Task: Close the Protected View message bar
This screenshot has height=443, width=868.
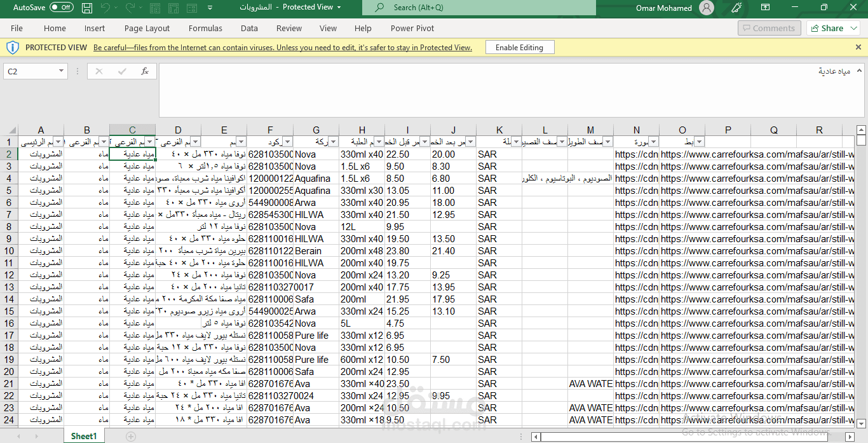Action: (x=858, y=48)
